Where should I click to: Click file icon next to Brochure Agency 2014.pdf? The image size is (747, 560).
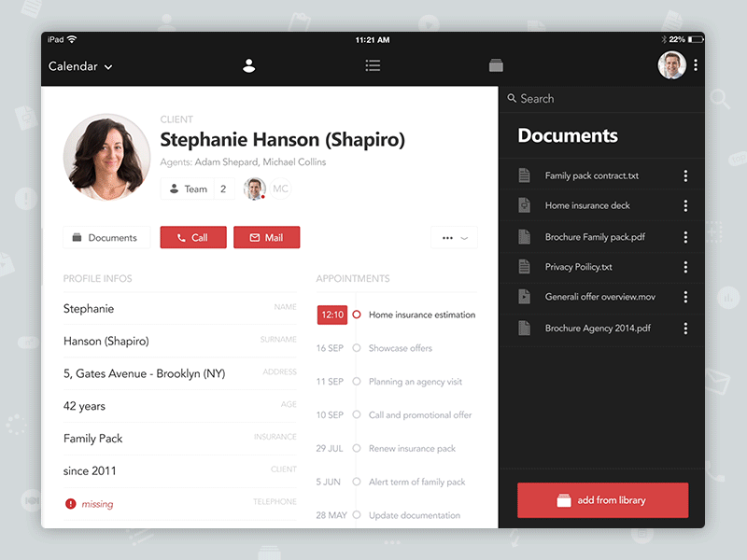tap(525, 329)
